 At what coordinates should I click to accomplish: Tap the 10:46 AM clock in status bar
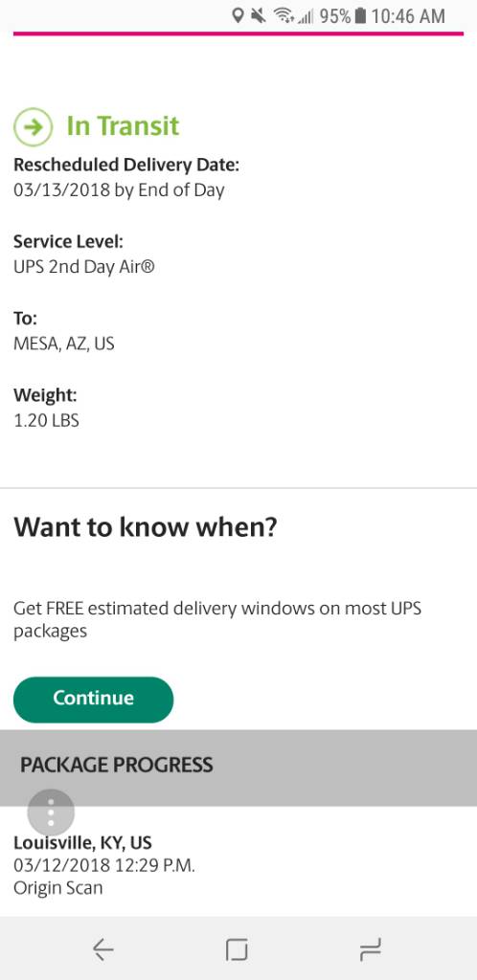point(408,15)
